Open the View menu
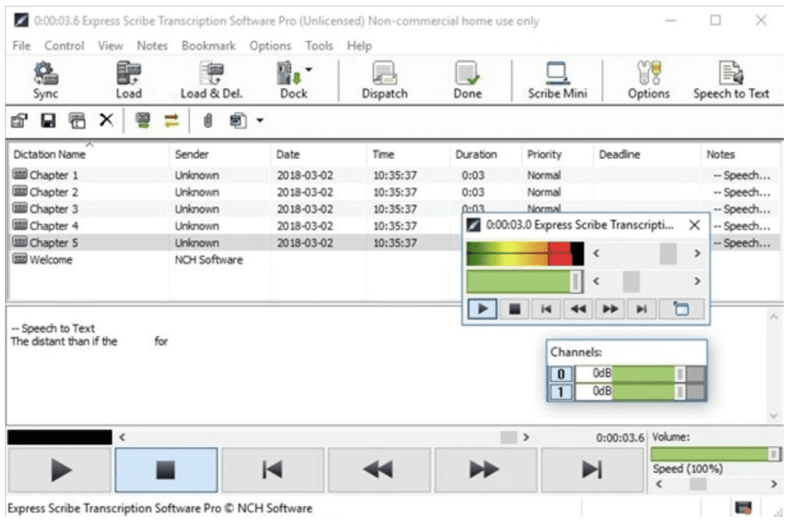790x532 pixels. click(110, 46)
